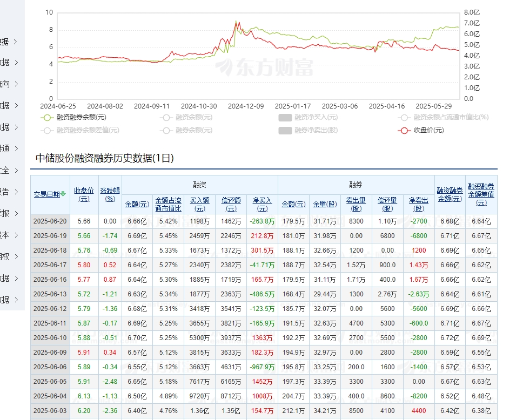Sort by 余量(股) column header
The width and height of the screenshot is (523, 420).
tap(325, 204)
